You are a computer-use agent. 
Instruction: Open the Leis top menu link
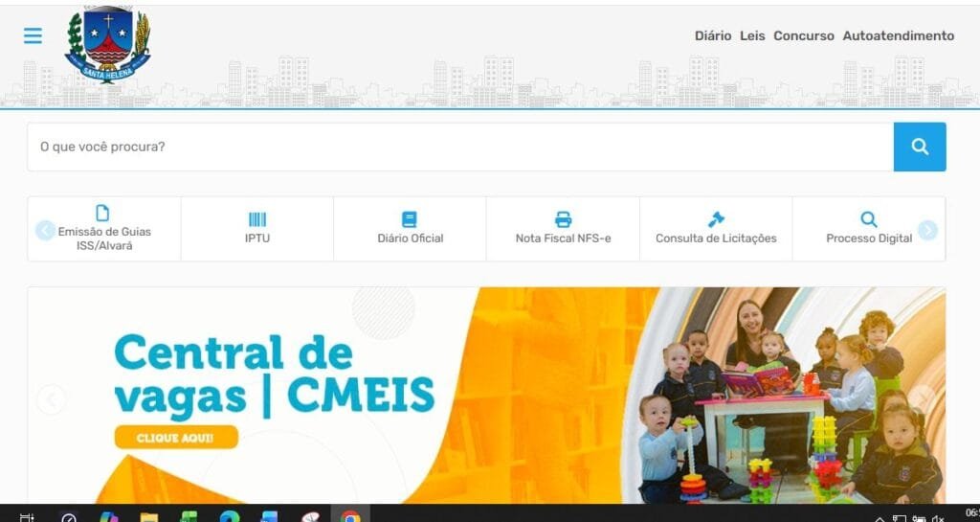pos(752,36)
